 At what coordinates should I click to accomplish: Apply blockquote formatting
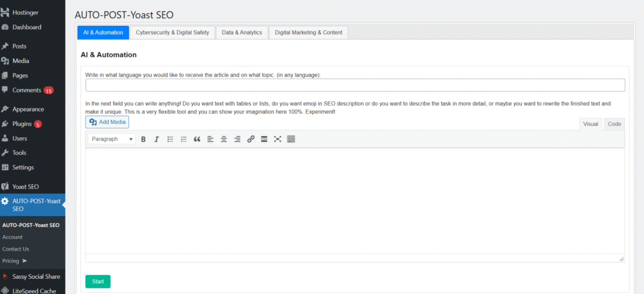197,139
